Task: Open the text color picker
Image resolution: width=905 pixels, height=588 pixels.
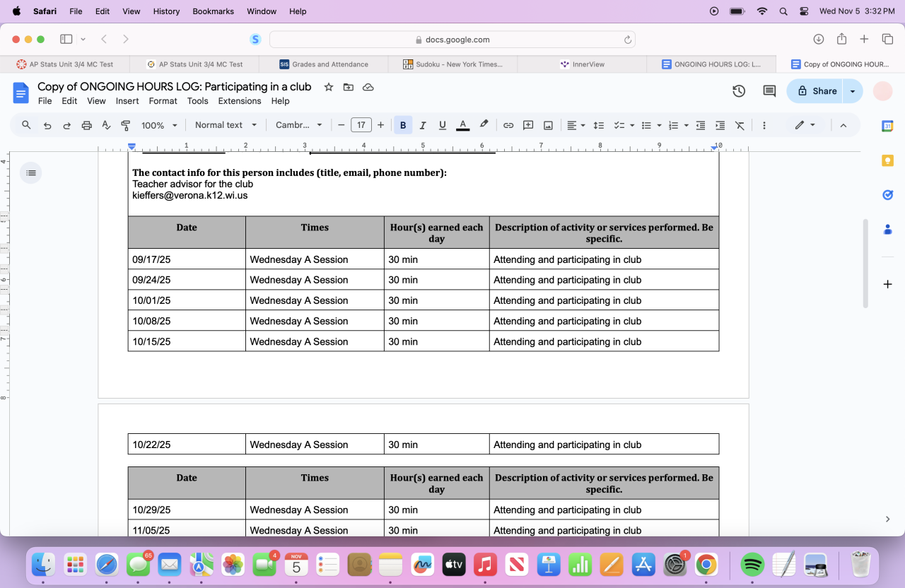Action: (463, 125)
